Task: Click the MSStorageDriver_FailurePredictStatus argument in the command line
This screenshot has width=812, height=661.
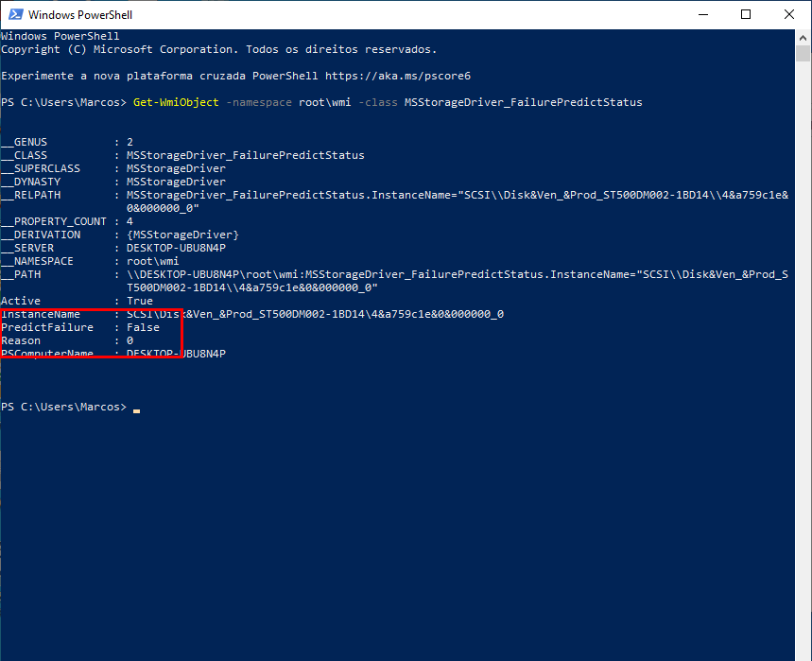Action: (523, 102)
